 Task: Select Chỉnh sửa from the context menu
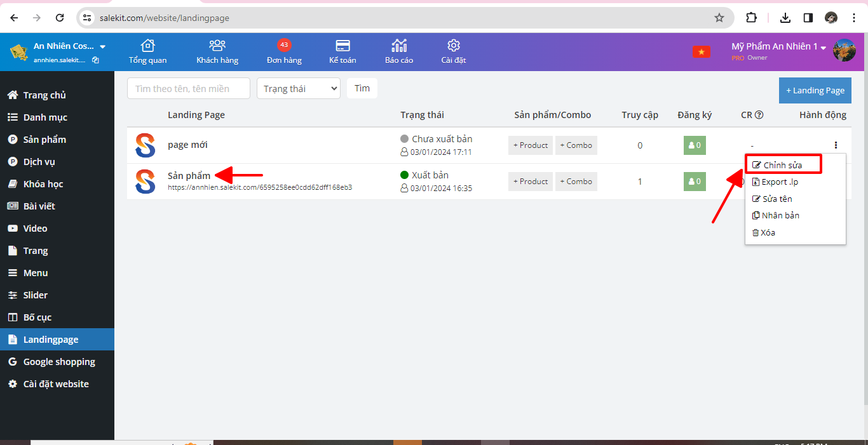(x=782, y=165)
